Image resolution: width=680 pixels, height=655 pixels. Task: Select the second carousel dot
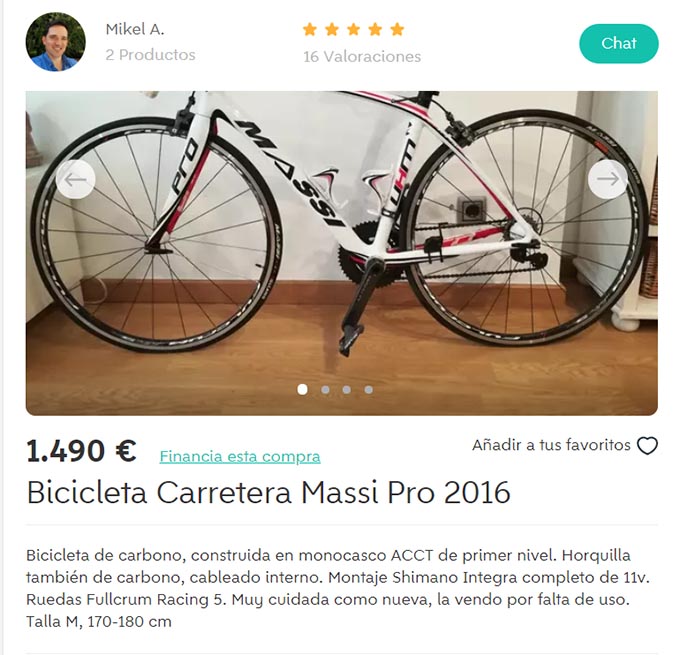325,390
